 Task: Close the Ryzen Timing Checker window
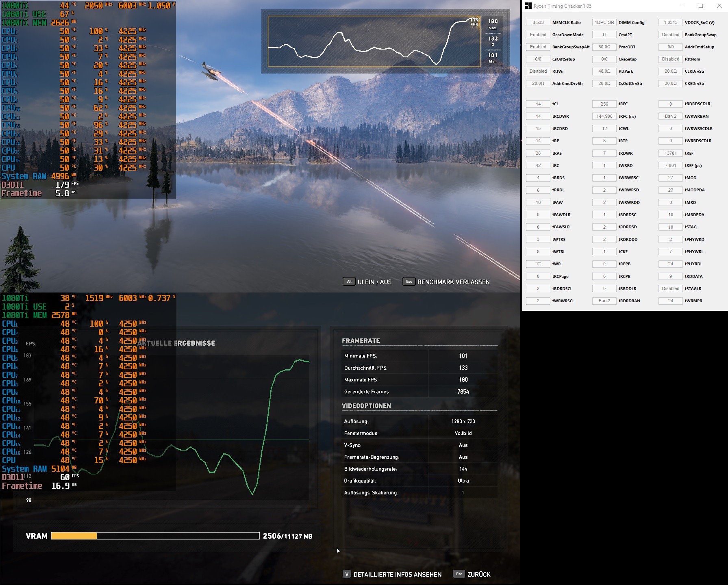(719, 6)
